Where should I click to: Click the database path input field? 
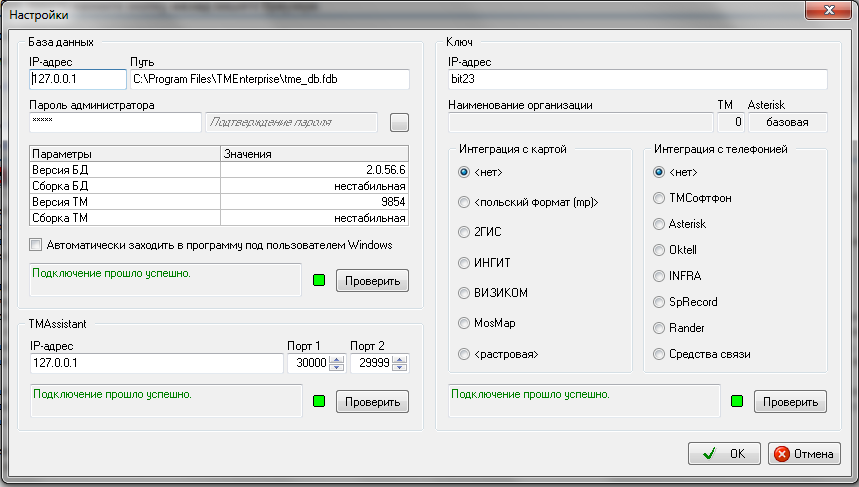[270, 79]
